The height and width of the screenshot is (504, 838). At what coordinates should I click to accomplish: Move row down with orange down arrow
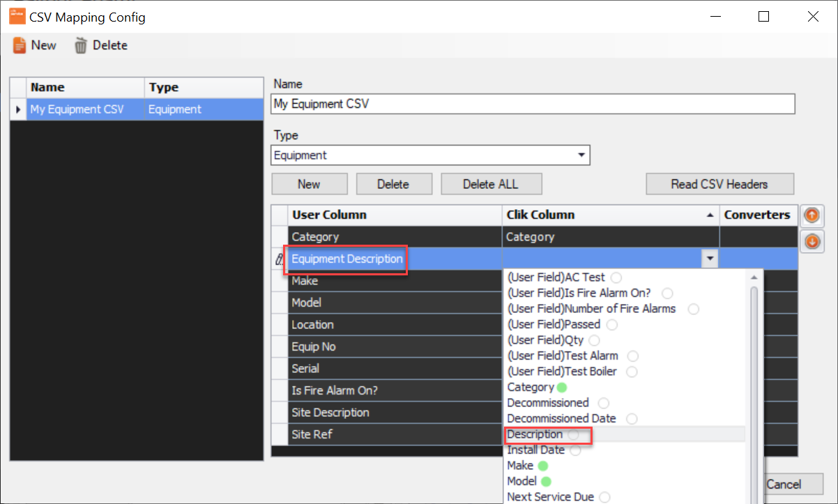pos(811,242)
